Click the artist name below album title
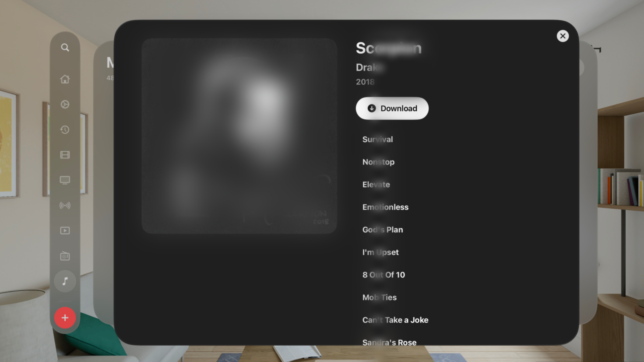The height and width of the screenshot is (362, 644). (x=369, y=67)
